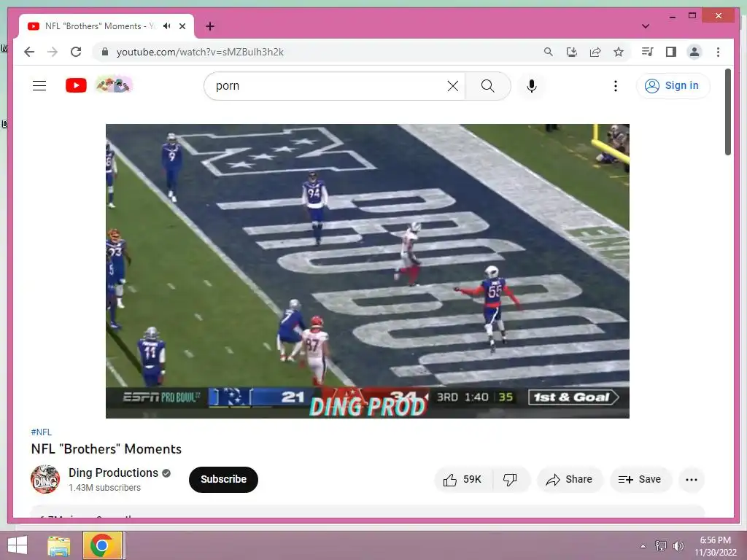Screen dimensions: 747x560
Task: View site security lock information
Action: pyautogui.click(x=105, y=52)
